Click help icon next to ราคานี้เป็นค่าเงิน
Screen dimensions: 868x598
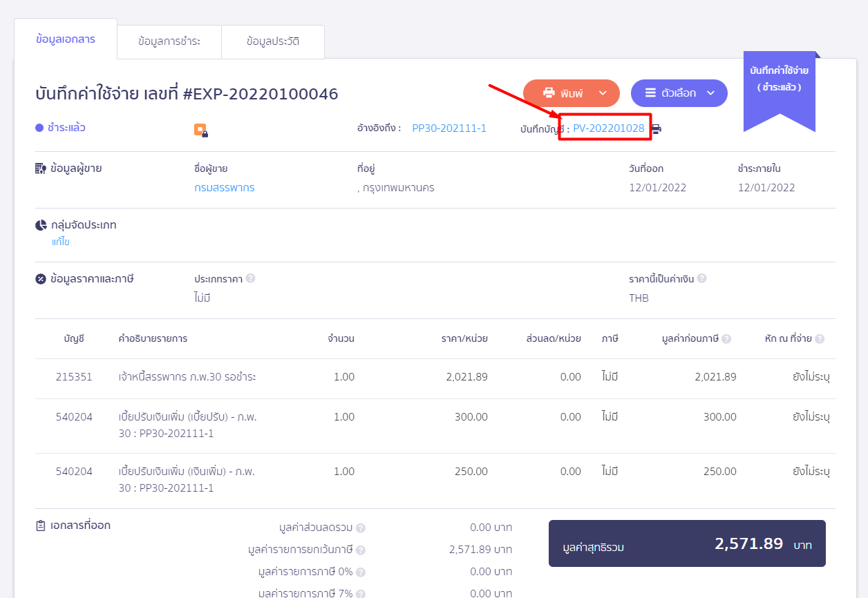click(x=701, y=278)
